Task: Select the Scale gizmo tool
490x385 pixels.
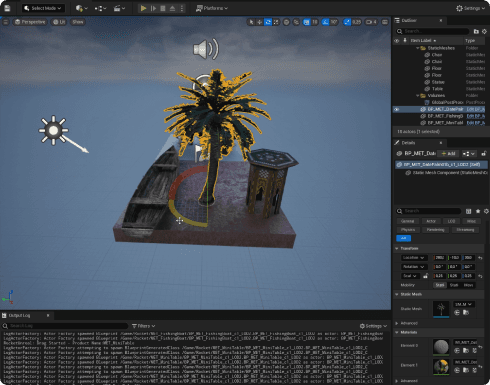Action: tap(276, 22)
